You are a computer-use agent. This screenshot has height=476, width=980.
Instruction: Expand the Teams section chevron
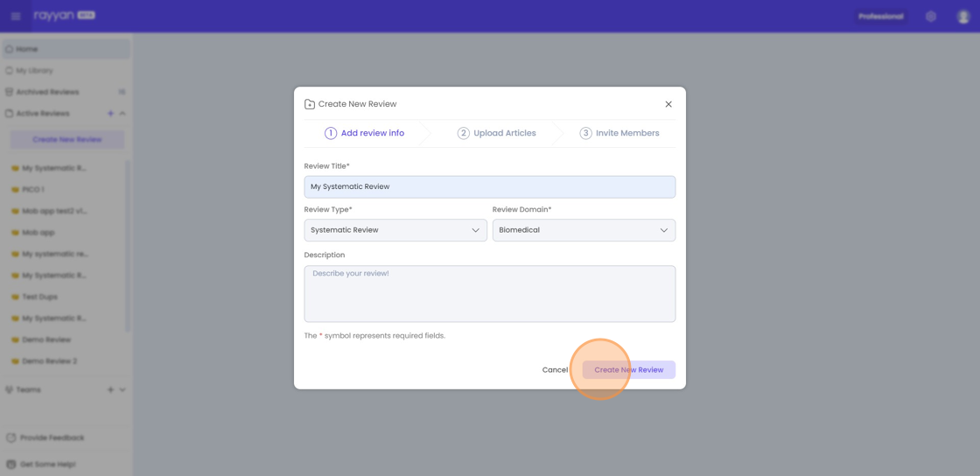(122, 390)
